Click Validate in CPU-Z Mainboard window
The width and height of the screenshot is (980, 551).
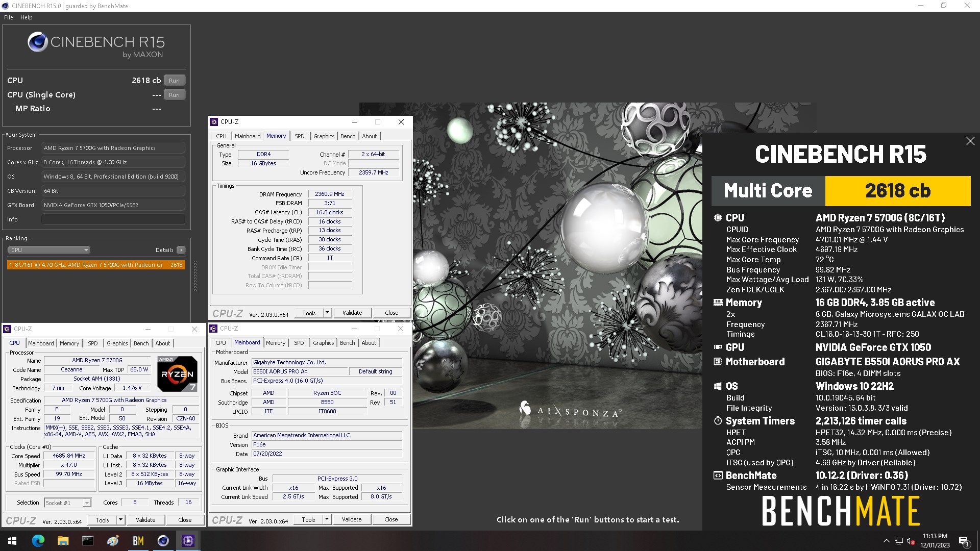[352, 519]
